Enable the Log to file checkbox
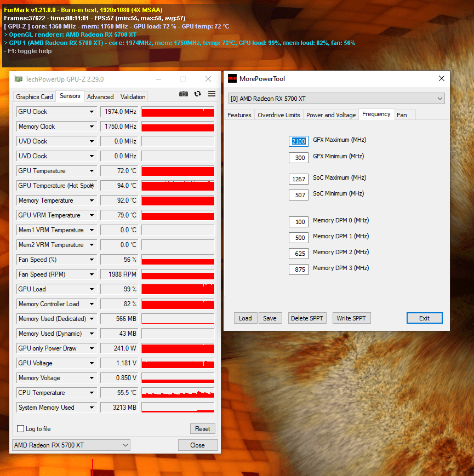 click(x=21, y=429)
